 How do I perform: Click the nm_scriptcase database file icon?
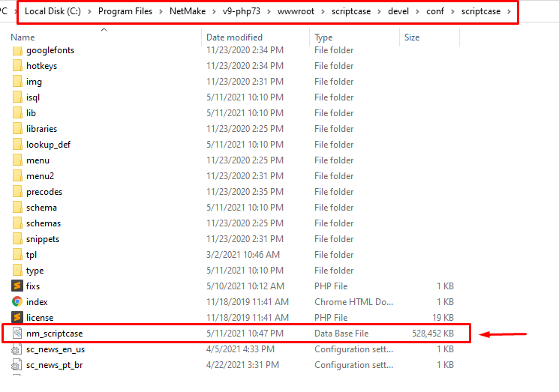pos(17,334)
